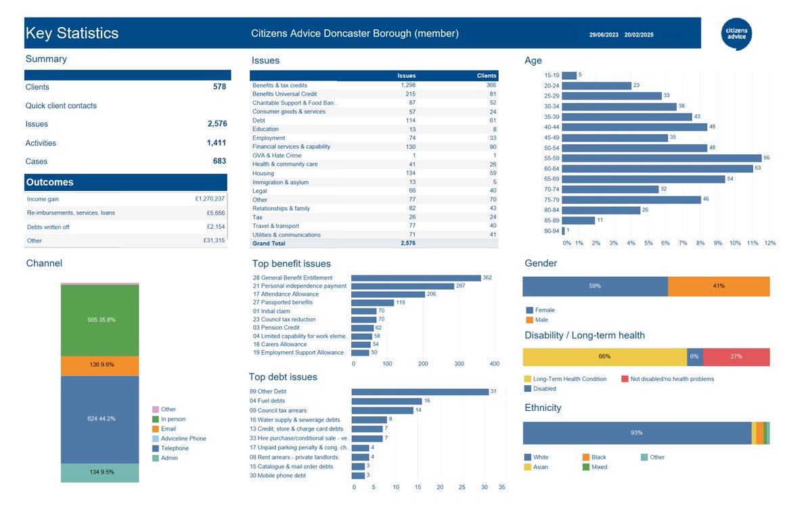
Task: Select the orange 136 9.6% channel segment
Action: pos(100,365)
